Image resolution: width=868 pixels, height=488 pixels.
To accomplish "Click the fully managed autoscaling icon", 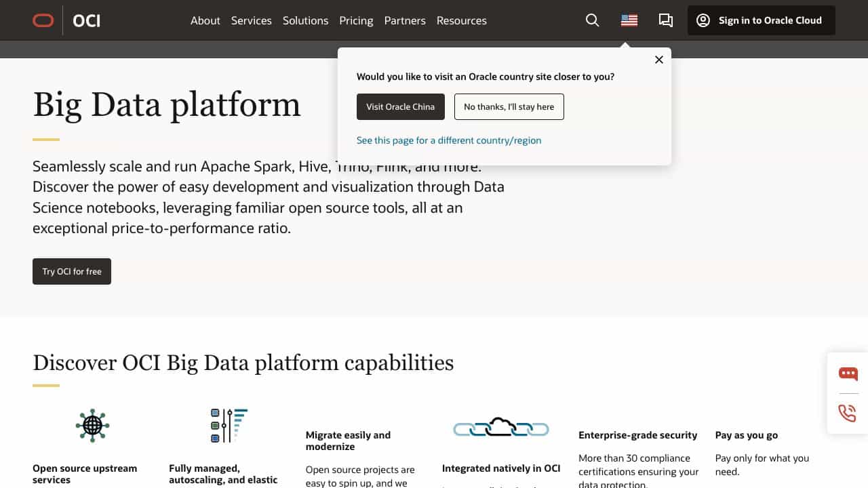I will 229,426.
